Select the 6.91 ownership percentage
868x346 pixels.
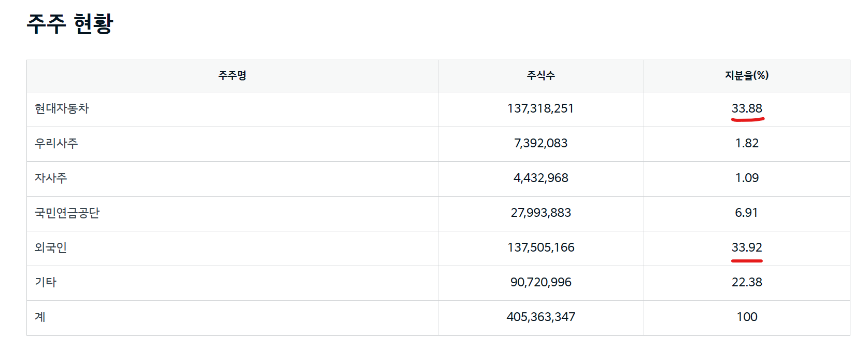746,213
